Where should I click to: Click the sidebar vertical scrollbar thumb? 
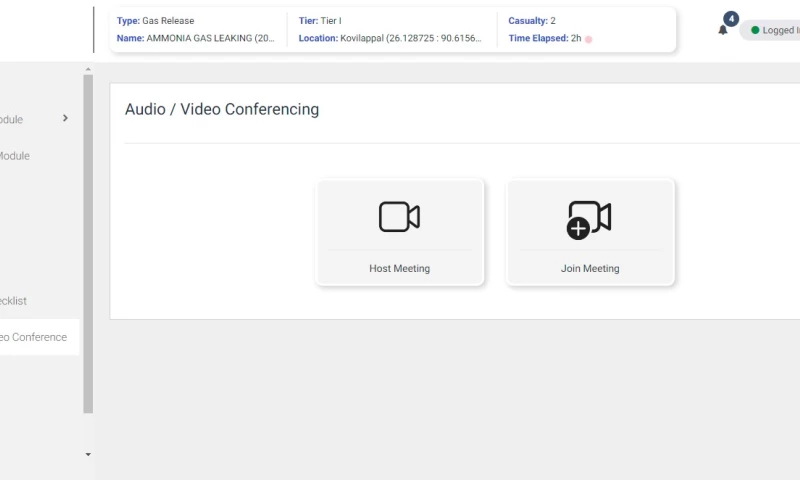coord(88,240)
